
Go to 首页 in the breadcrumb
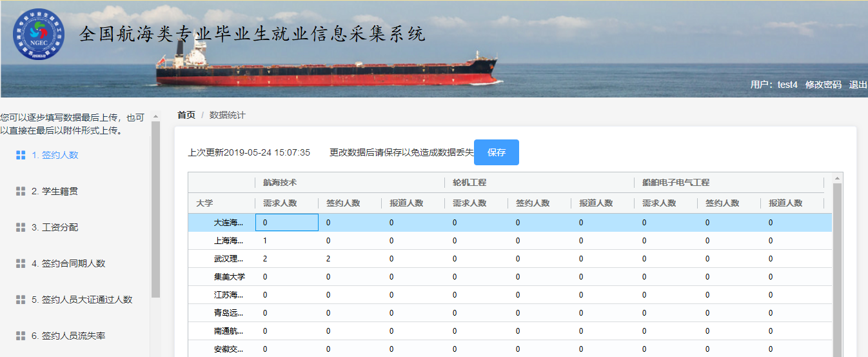point(186,115)
